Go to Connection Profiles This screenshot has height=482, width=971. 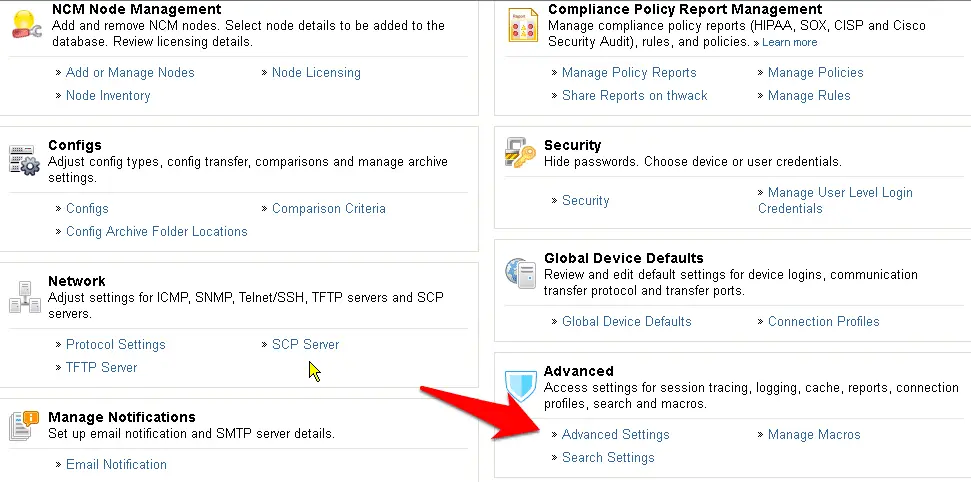[824, 322]
